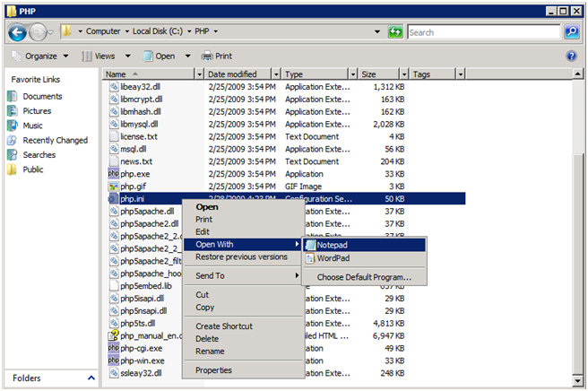This screenshot has height=391, width=588.
Task: Open the Name column filter dropdown
Action: point(200,74)
